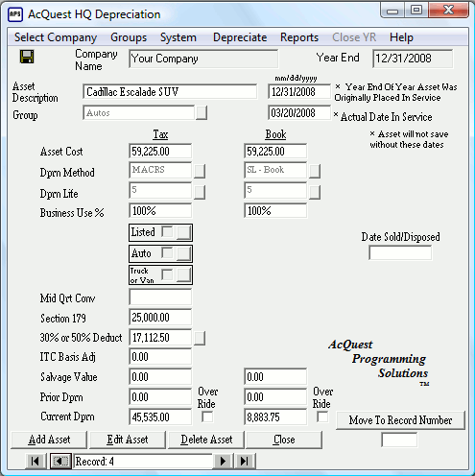
Task: Go to first record navigation arrow
Action: click(35, 461)
